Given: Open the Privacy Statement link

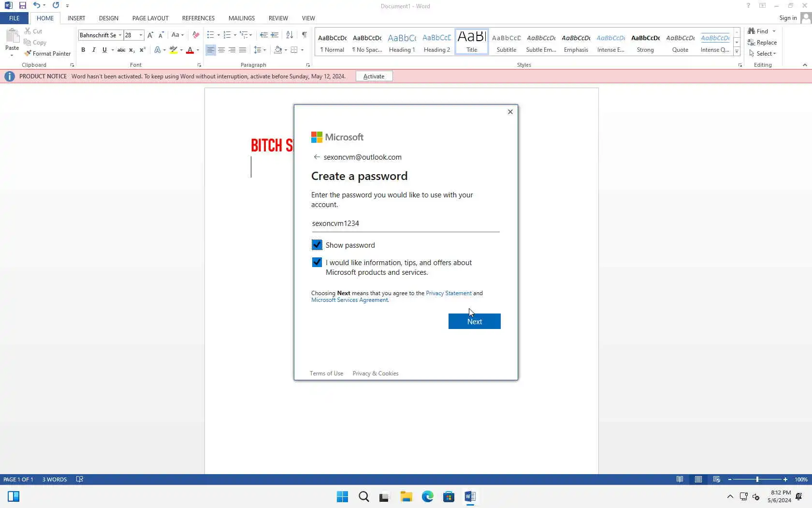Looking at the screenshot, I should [449, 293].
